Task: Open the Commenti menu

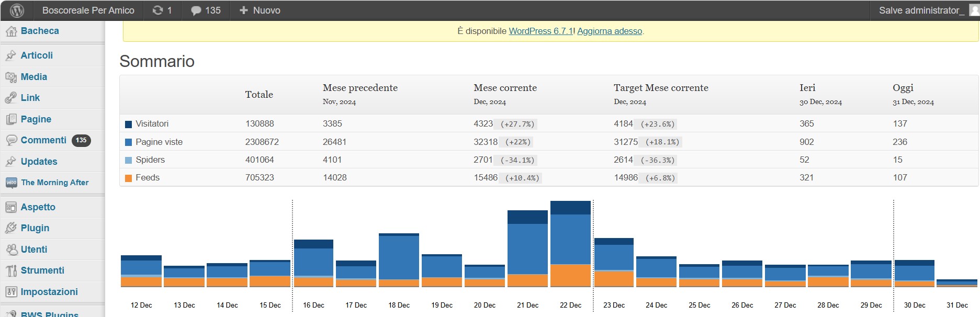Action: [x=43, y=140]
